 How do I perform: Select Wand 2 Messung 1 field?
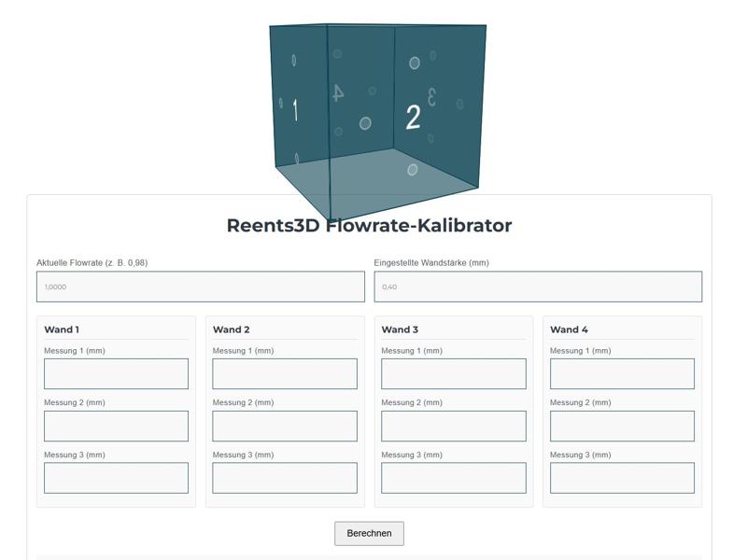tap(285, 374)
